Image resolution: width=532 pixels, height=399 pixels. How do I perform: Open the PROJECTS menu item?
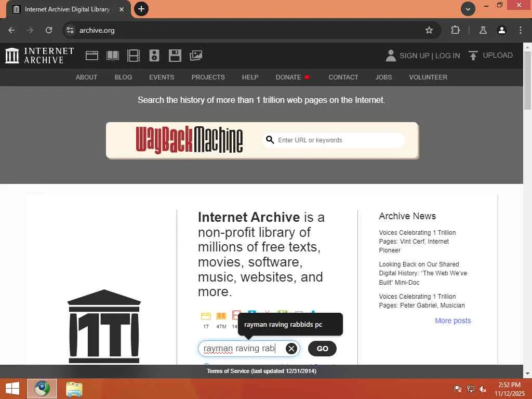tap(208, 77)
